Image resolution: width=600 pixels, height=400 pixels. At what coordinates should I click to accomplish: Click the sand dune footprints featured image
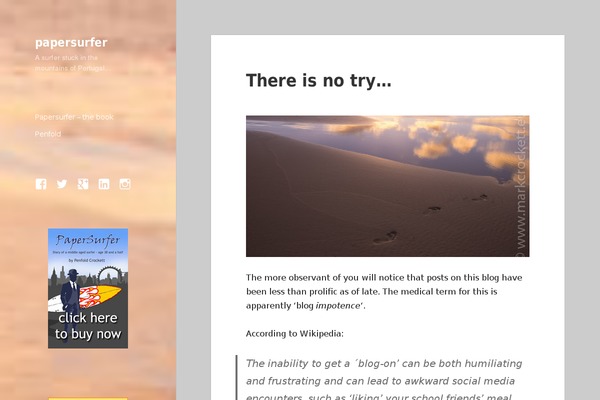point(388,186)
